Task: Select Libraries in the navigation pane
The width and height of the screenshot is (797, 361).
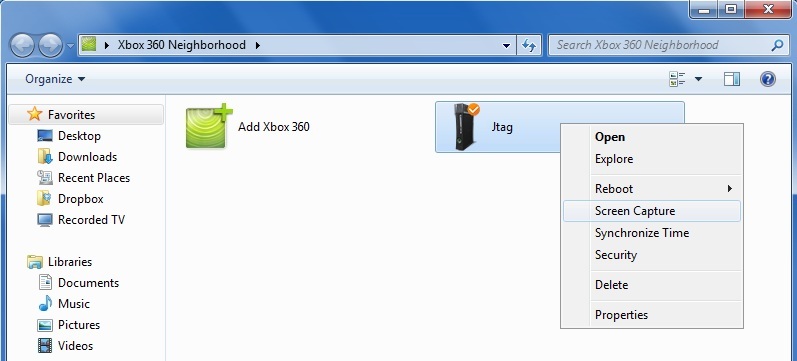Action: tap(70, 262)
